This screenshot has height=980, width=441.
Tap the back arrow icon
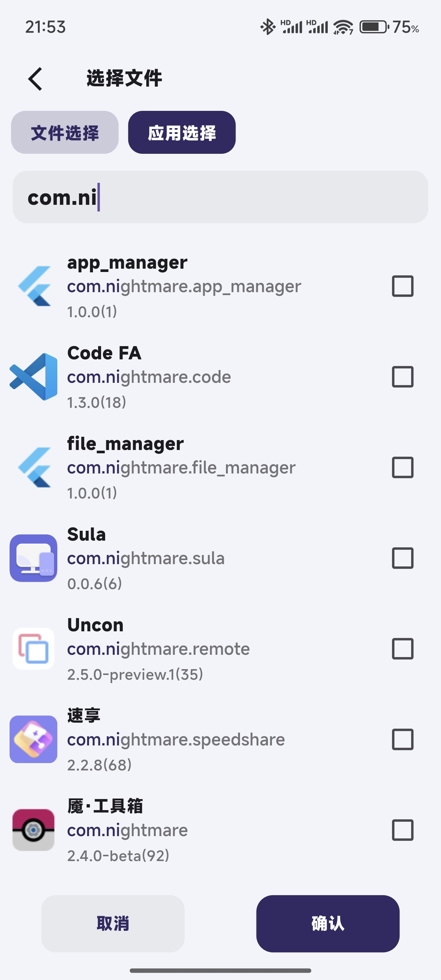coord(35,79)
